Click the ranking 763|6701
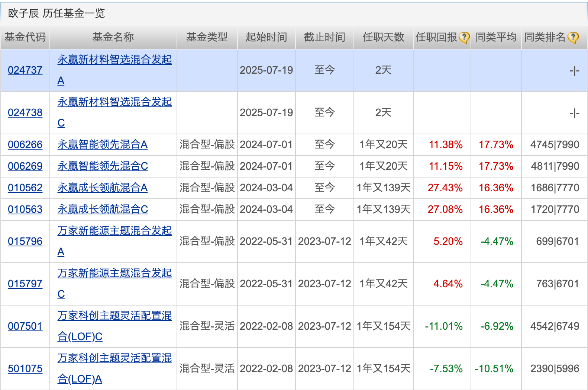Viewport: 588px width, 390px height. 558,284
